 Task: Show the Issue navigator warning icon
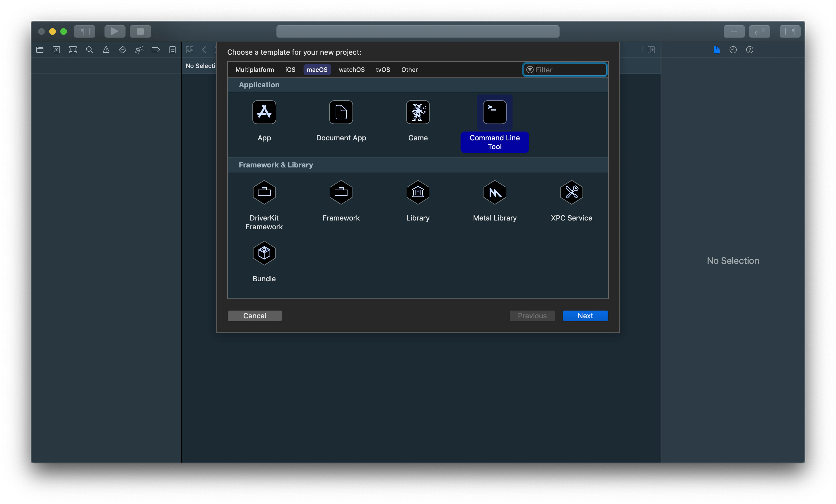[106, 50]
